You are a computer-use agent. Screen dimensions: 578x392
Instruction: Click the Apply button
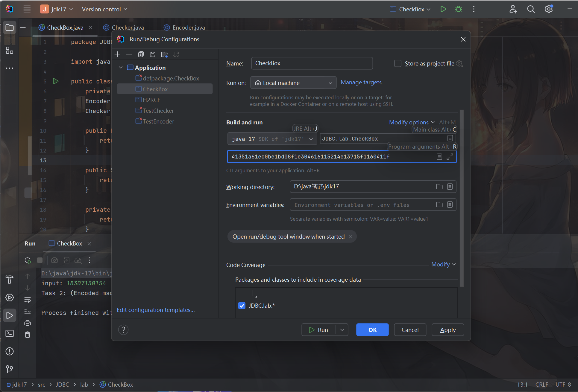coord(447,330)
